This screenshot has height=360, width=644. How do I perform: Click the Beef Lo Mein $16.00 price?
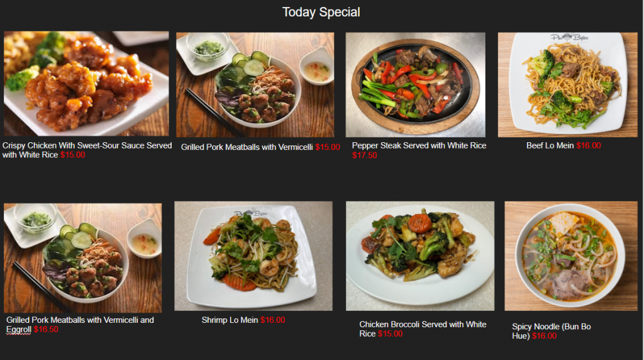(589, 145)
